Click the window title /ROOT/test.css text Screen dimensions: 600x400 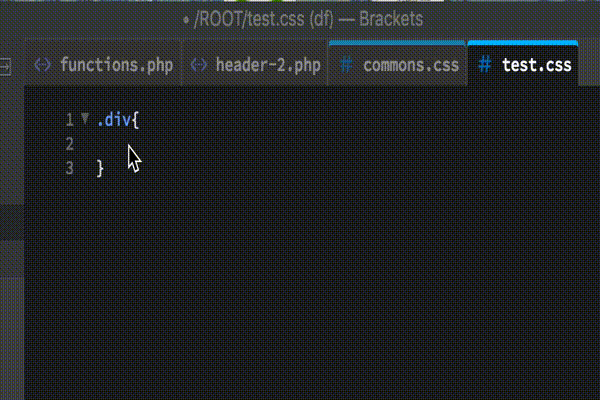pyautogui.click(x=249, y=19)
